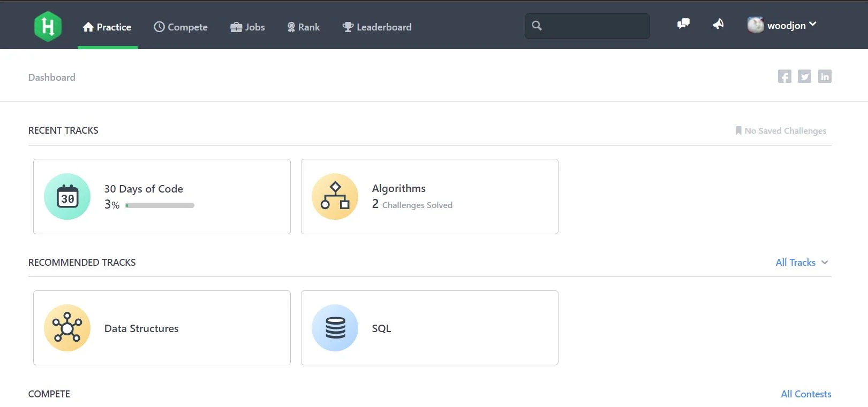Image resolution: width=868 pixels, height=407 pixels.
Task: Click the Dashboard breadcrumb text
Action: pyautogui.click(x=52, y=78)
